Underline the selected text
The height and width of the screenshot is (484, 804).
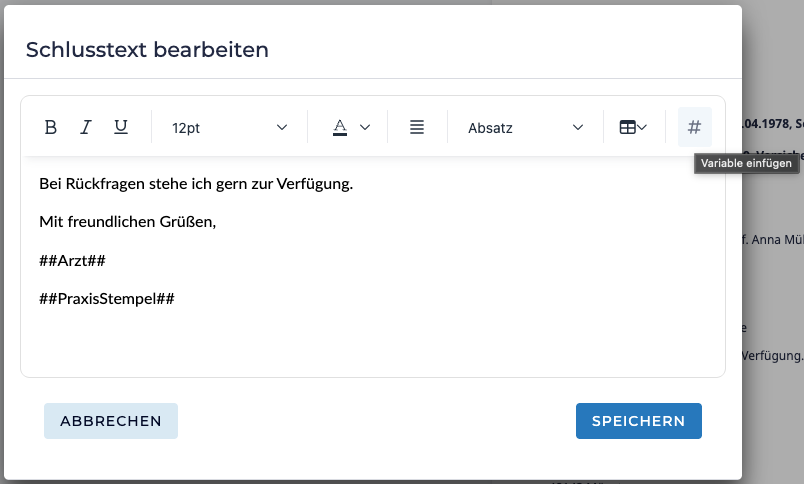121,127
